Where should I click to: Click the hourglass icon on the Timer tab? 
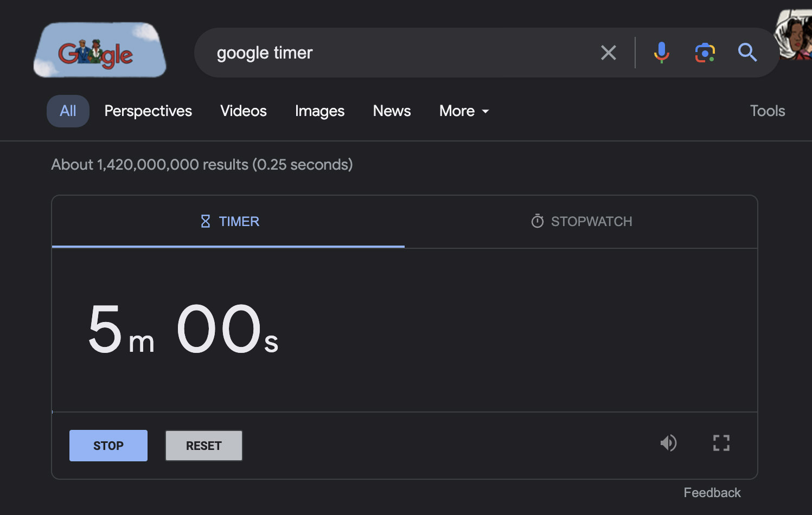pyautogui.click(x=204, y=221)
